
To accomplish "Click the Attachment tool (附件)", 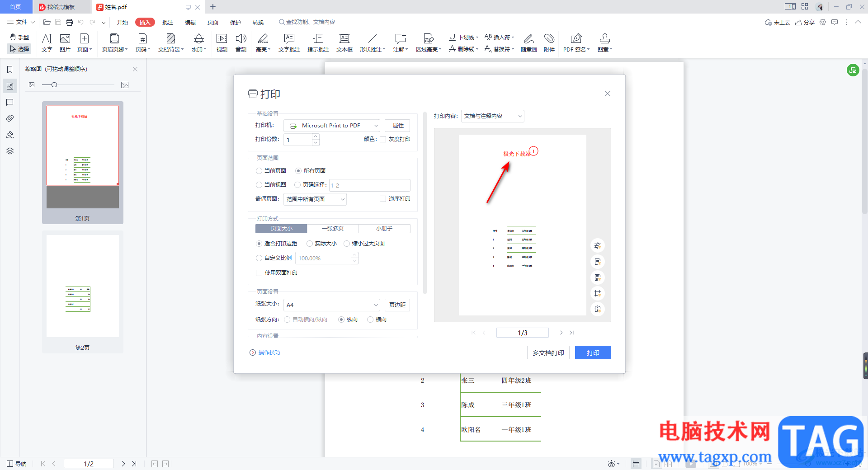I will [549, 43].
